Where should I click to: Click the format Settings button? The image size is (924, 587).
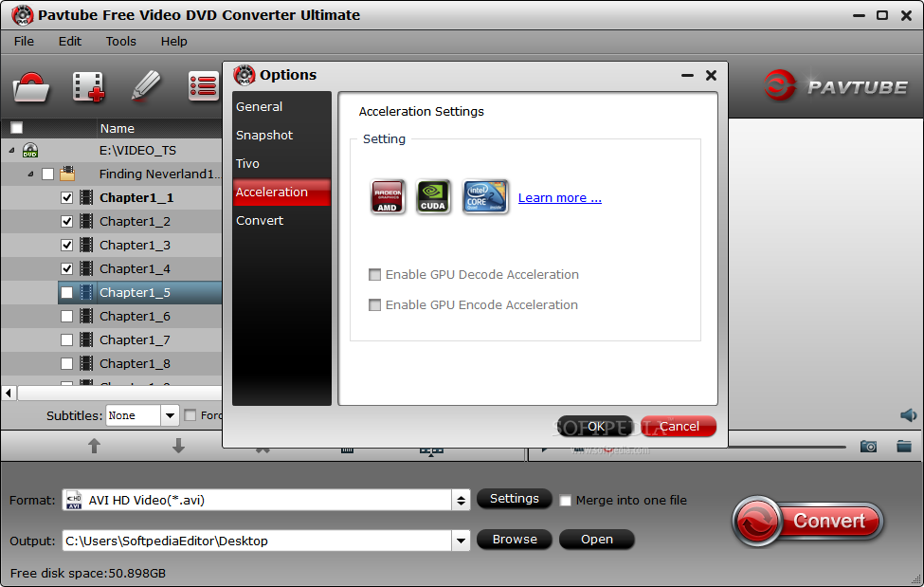(x=515, y=499)
